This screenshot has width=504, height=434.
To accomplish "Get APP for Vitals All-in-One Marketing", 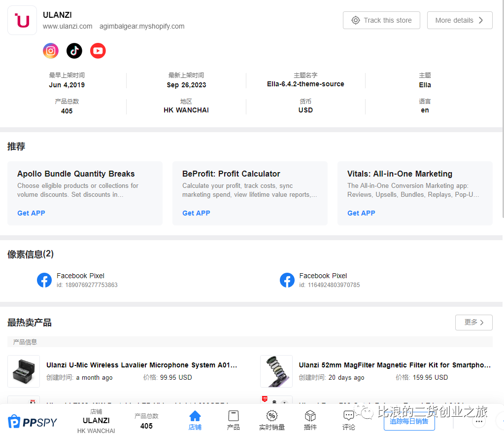I will coord(361,213).
